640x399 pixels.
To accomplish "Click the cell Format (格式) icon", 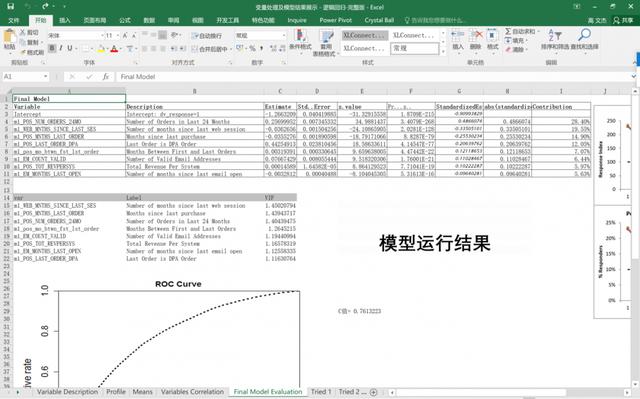I will tap(492, 35).
